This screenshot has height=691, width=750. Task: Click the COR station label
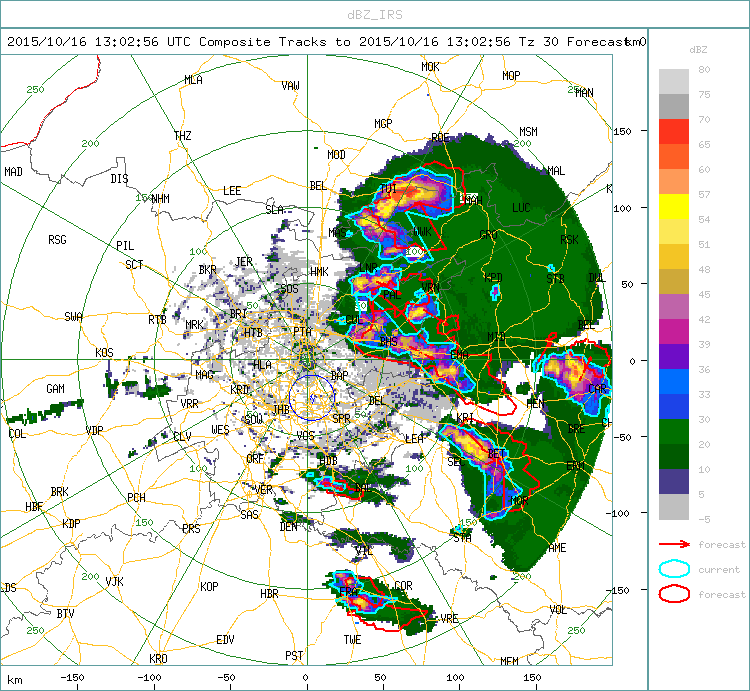click(403, 586)
